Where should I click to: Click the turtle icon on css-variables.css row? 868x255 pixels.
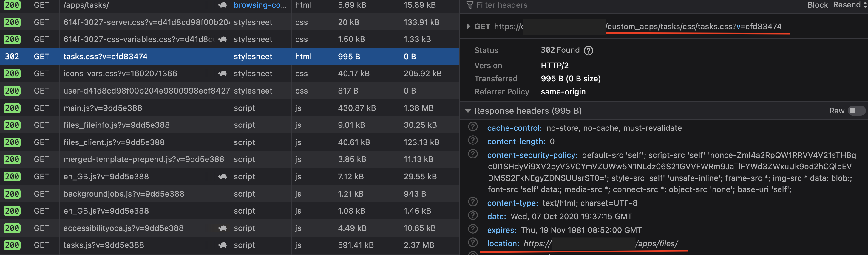223,39
